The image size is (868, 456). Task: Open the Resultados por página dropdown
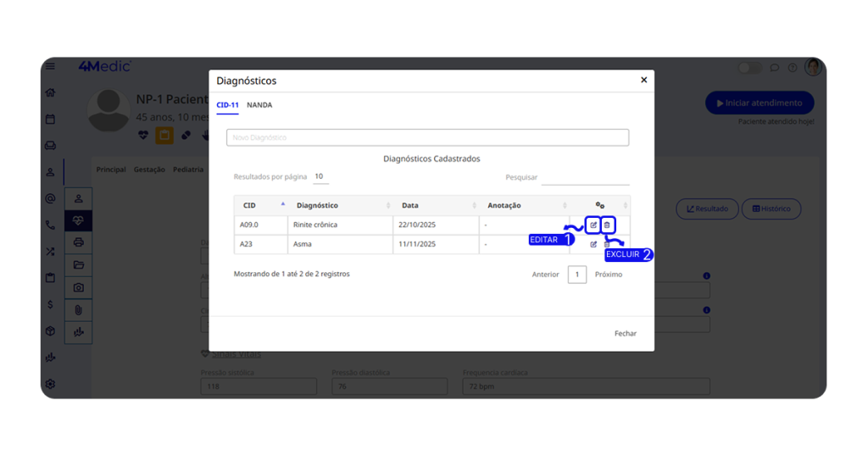point(320,177)
